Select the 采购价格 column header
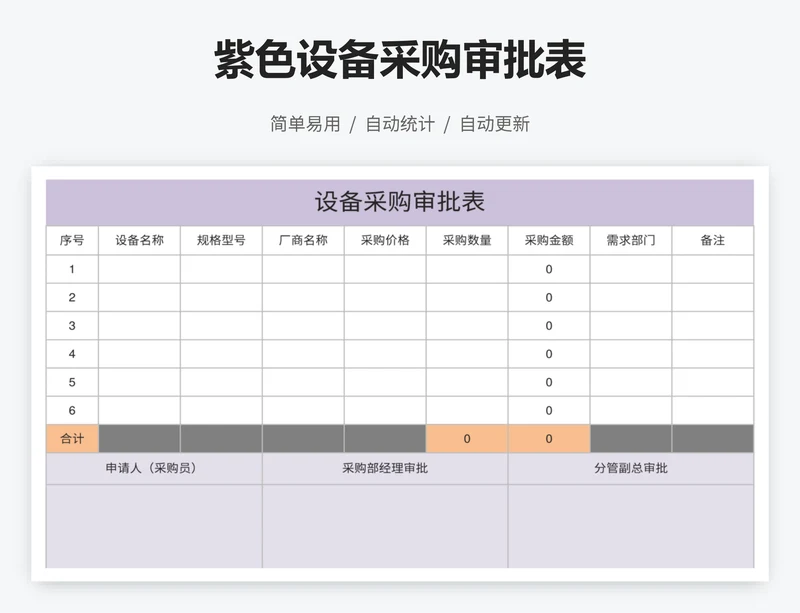Viewport: 800px width, 613px height. point(385,240)
